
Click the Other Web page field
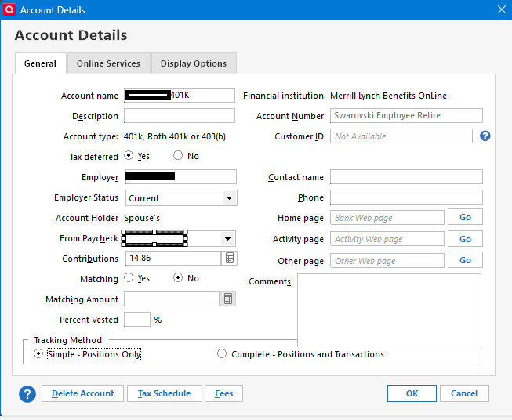(x=387, y=261)
